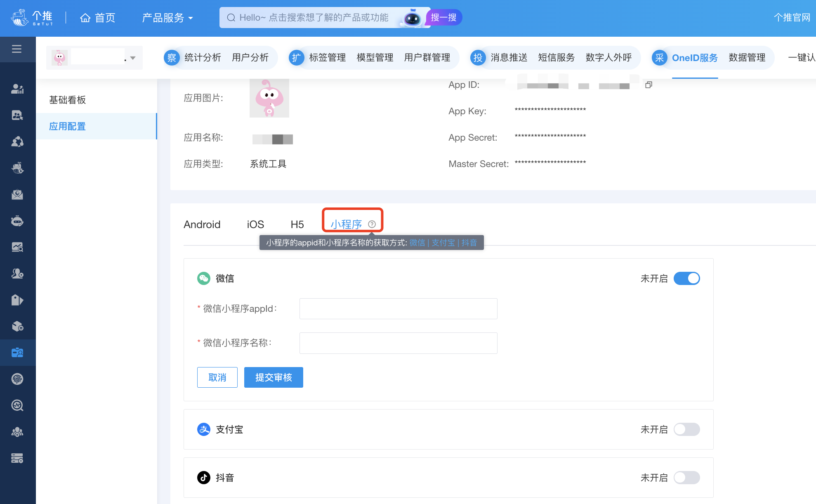
Task: Go to 统计分析
Action: click(203, 58)
